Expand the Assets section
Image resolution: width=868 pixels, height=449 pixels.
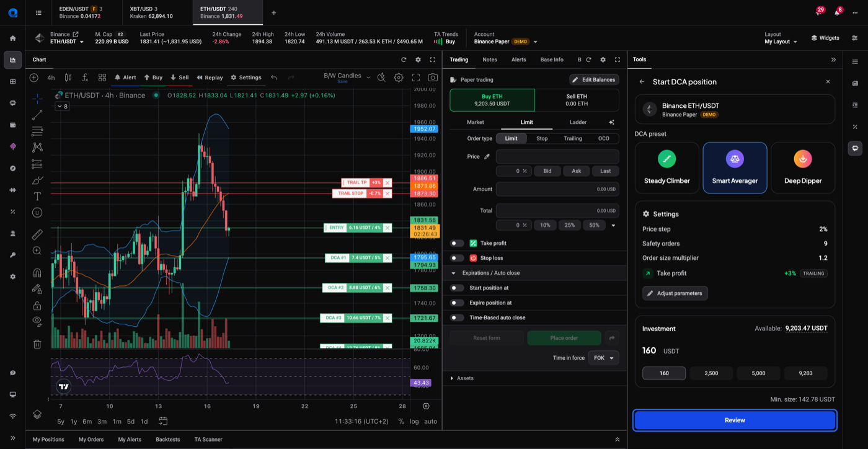click(452, 378)
